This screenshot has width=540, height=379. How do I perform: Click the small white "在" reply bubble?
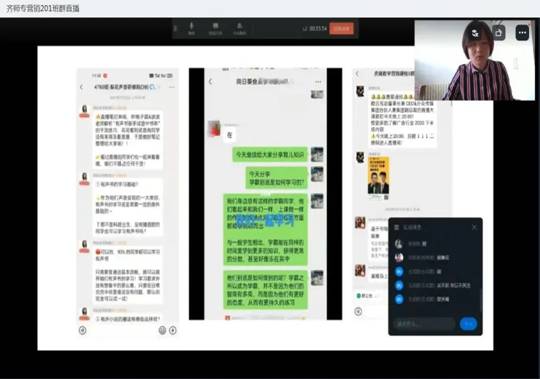230,135
